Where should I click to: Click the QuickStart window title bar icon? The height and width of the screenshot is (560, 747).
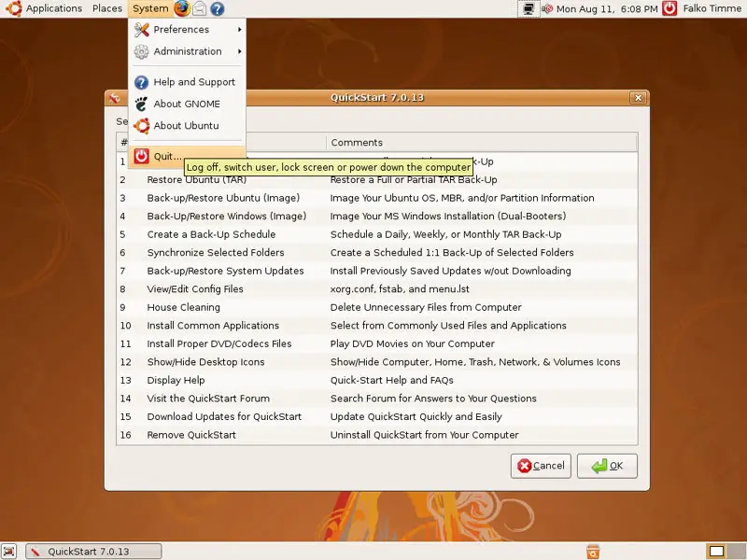(114, 98)
